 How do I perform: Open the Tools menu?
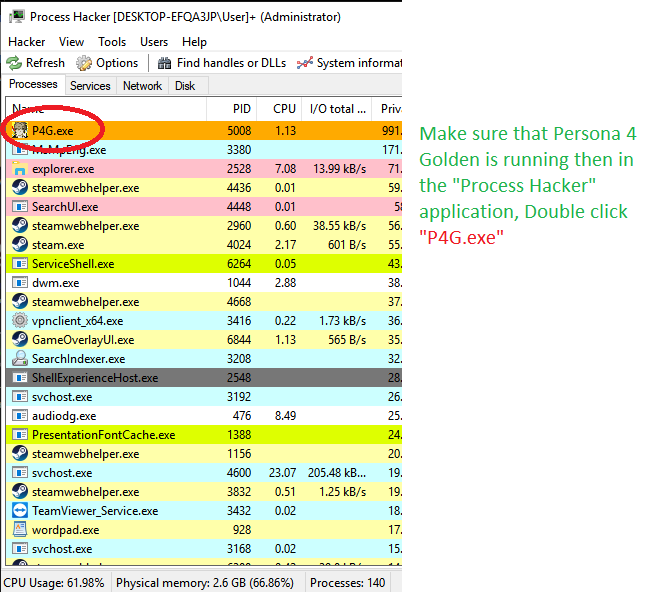pos(112,42)
